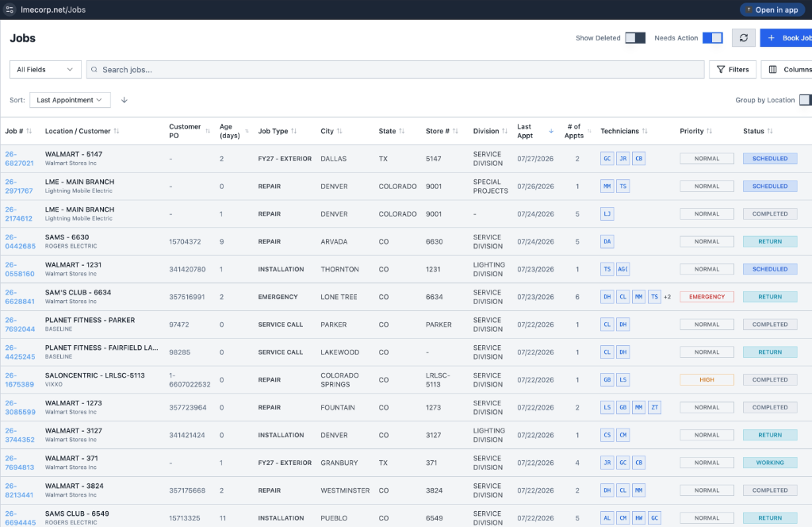Viewport: 812px width, 527px height.
Task: Click technician badge CS in WALMART - 3127 row
Action: (x=607, y=435)
